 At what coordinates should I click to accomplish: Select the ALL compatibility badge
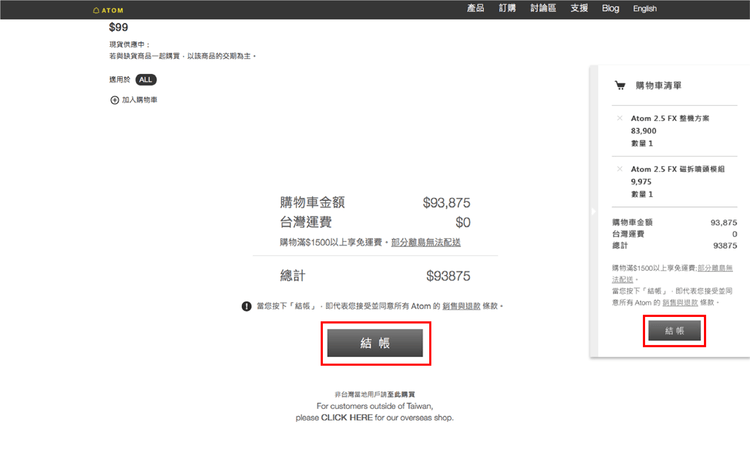coord(146,80)
